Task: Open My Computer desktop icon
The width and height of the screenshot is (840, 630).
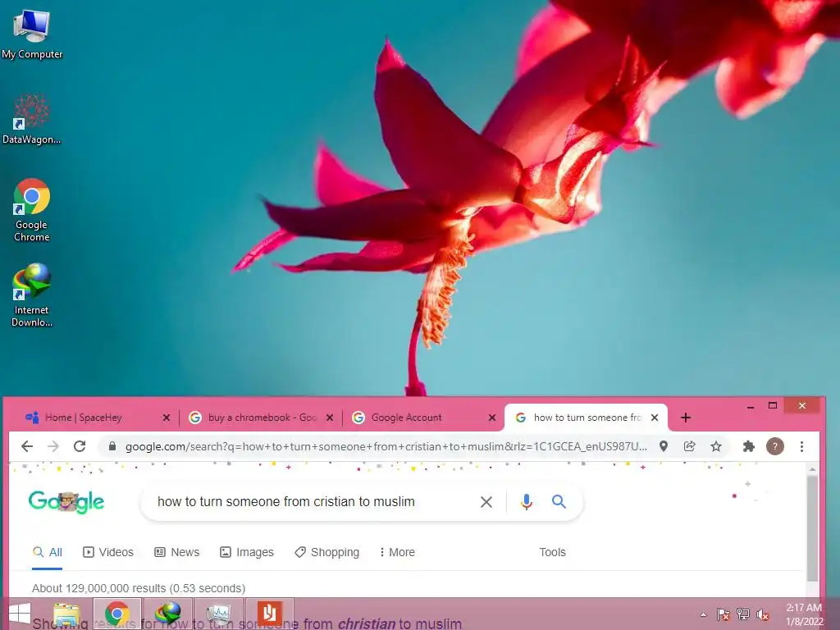Action: [x=32, y=34]
